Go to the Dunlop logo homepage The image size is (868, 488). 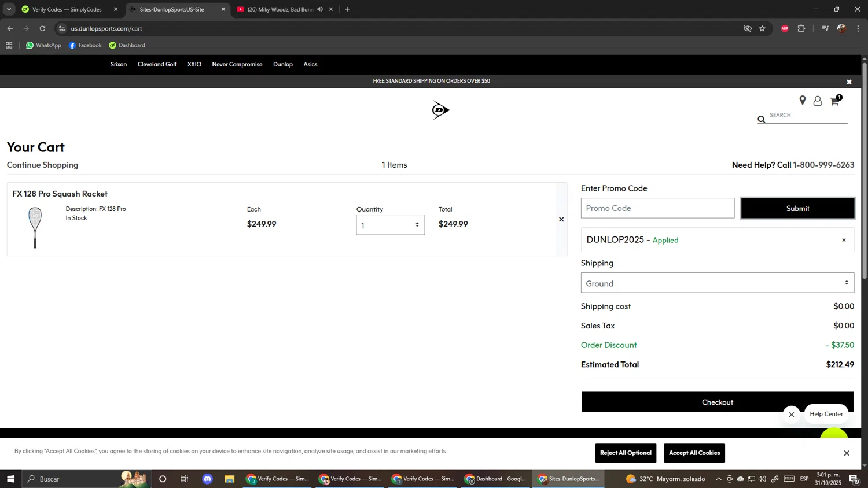pyautogui.click(x=440, y=110)
